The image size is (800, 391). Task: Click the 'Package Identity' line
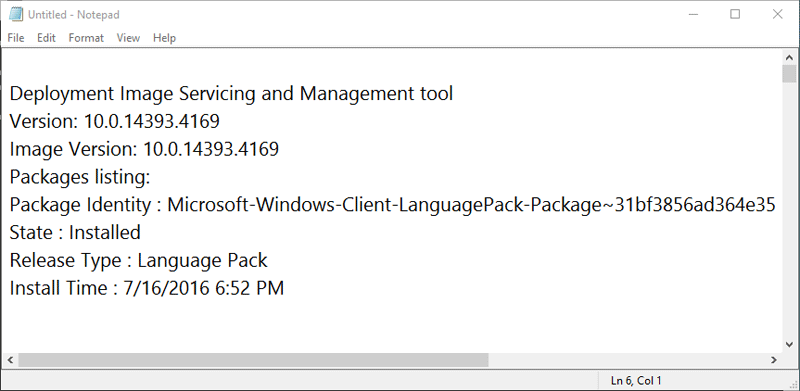(393, 205)
